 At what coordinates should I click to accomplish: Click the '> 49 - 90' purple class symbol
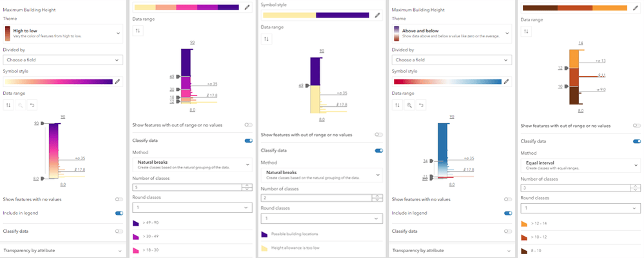[136, 223]
